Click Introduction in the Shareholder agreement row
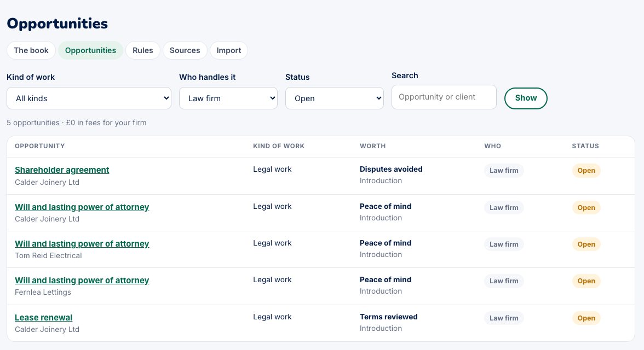 pos(381,180)
